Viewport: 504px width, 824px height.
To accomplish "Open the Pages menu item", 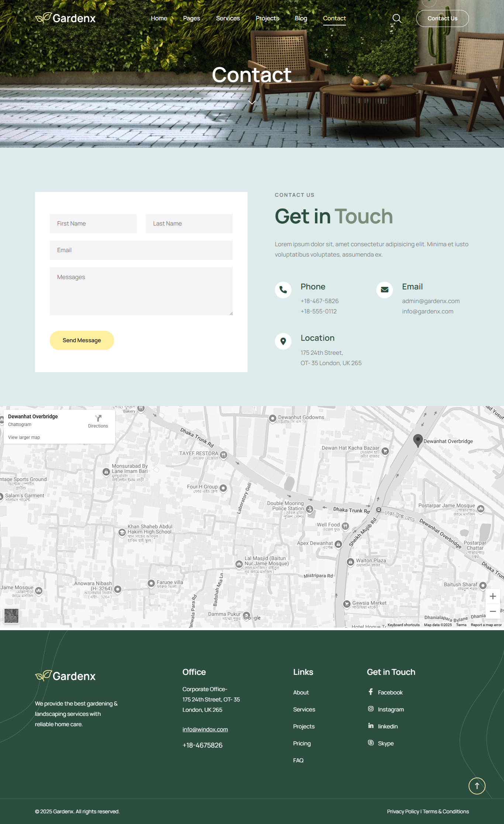I will (x=191, y=18).
